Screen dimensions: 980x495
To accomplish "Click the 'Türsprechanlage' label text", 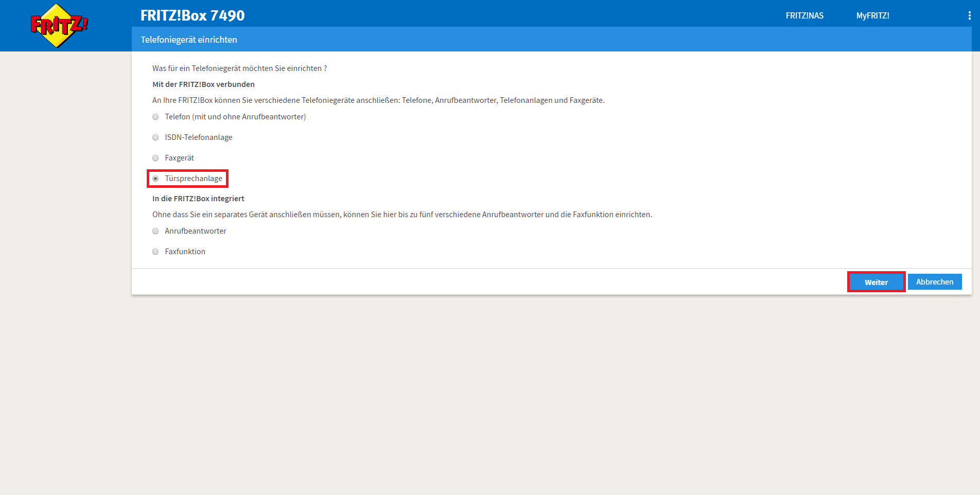I will coord(194,179).
